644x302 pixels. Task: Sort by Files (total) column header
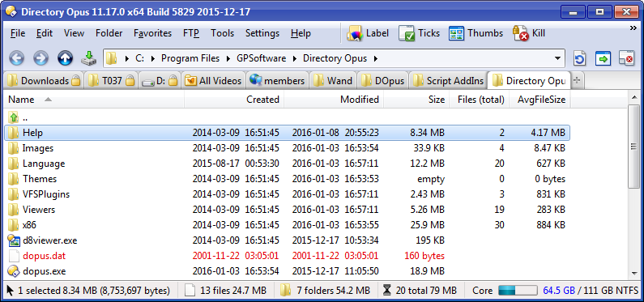click(x=479, y=100)
